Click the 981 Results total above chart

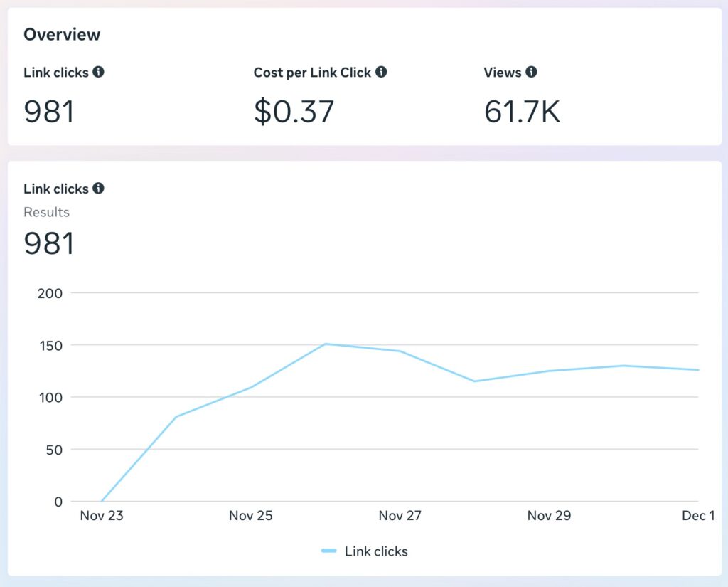tap(49, 243)
